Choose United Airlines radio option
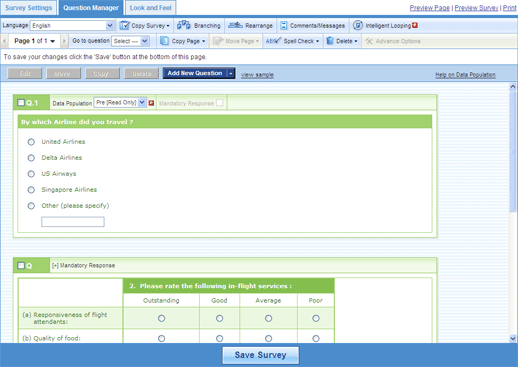Viewport: 518px width, 367px height. point(31,142)
